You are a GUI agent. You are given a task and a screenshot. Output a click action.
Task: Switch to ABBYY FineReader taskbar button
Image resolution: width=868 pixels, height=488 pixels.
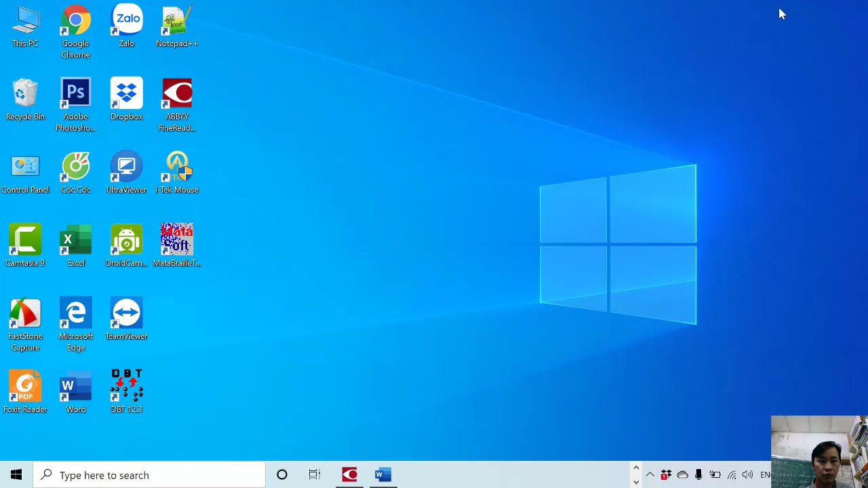(349, 475)
